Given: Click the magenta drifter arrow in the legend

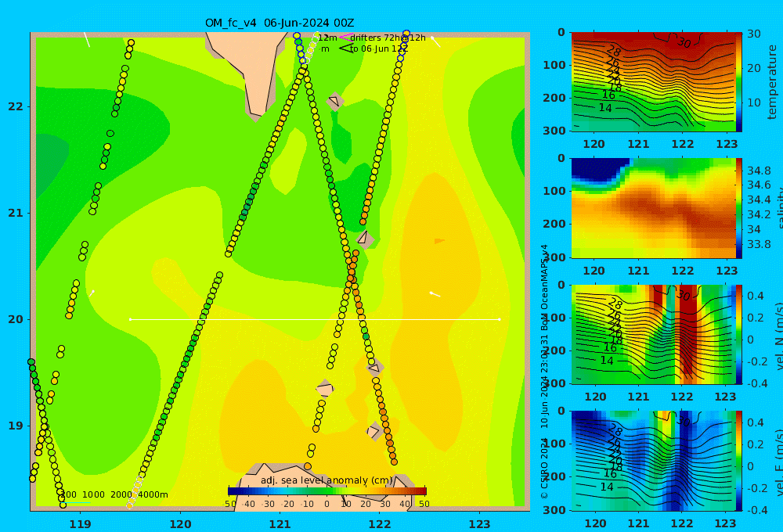Looking at the screenshot, I should [x=345, y=38].
